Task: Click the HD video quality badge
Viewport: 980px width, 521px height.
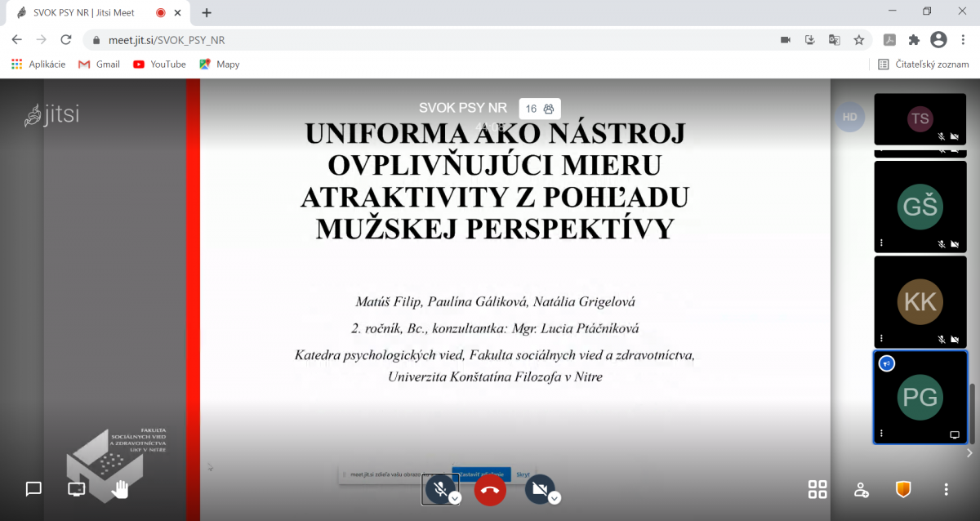Action: 849,117
